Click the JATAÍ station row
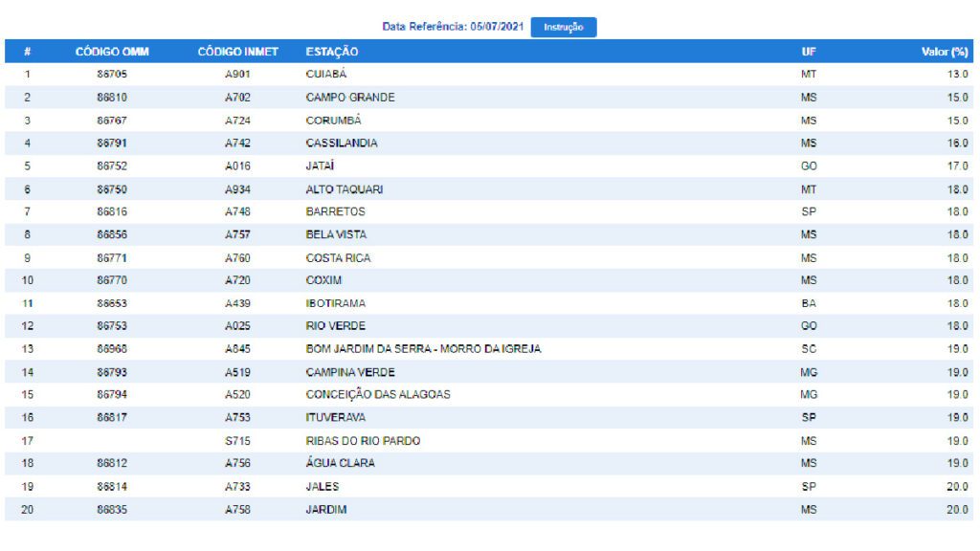This screenshot has height=551, width=980. pos(489,166)
